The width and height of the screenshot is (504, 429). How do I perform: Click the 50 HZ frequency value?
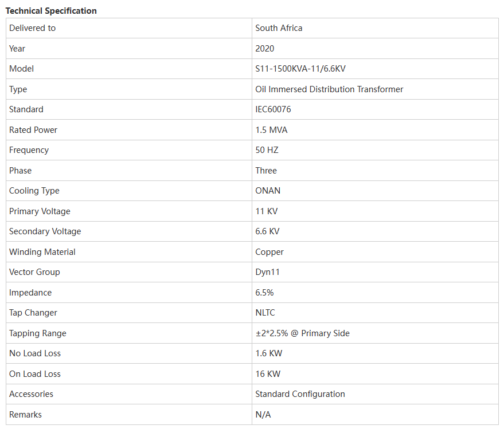267,150
